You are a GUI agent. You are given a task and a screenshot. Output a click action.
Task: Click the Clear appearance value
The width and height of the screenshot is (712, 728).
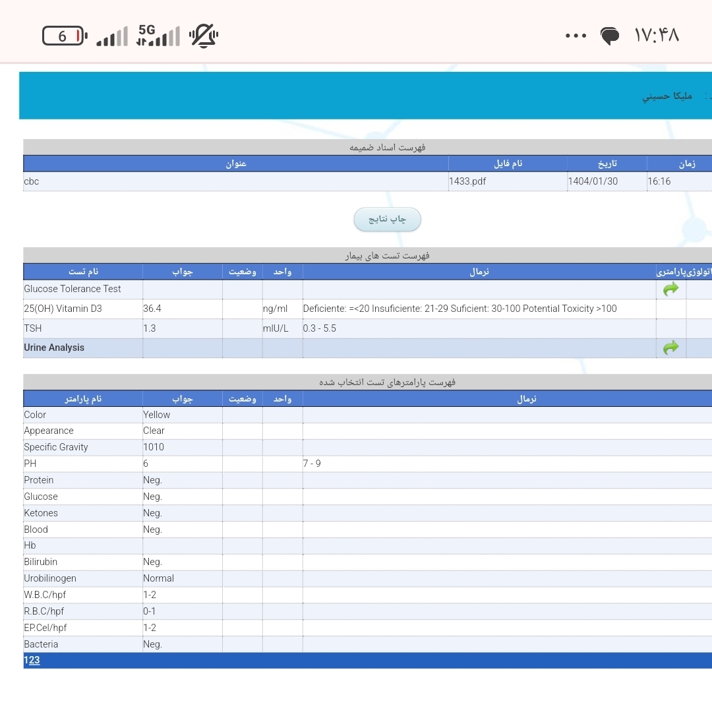[x=154, y=431]
